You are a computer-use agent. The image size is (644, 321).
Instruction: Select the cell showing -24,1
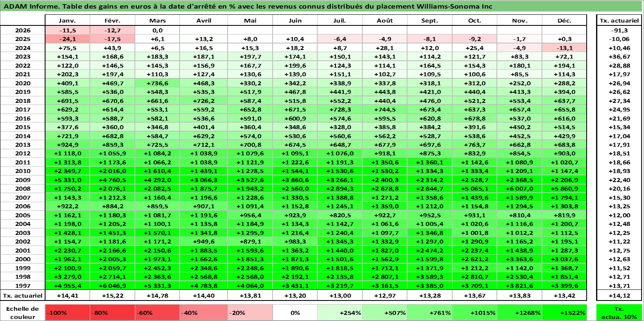(x=68, y=39)
